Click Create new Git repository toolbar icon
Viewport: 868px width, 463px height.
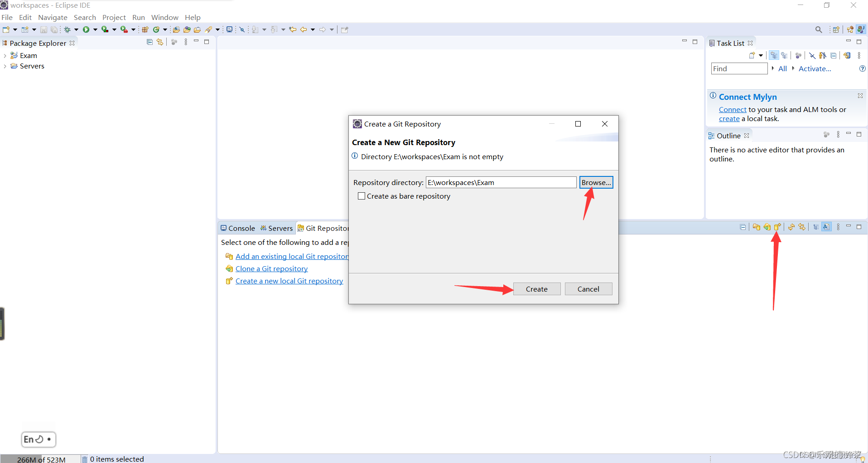(x=778, y=227)
